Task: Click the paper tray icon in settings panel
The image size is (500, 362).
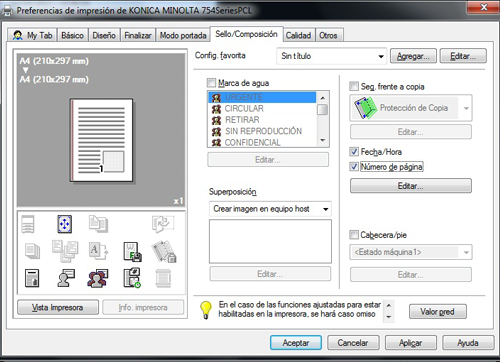Action: pos(28,224)
